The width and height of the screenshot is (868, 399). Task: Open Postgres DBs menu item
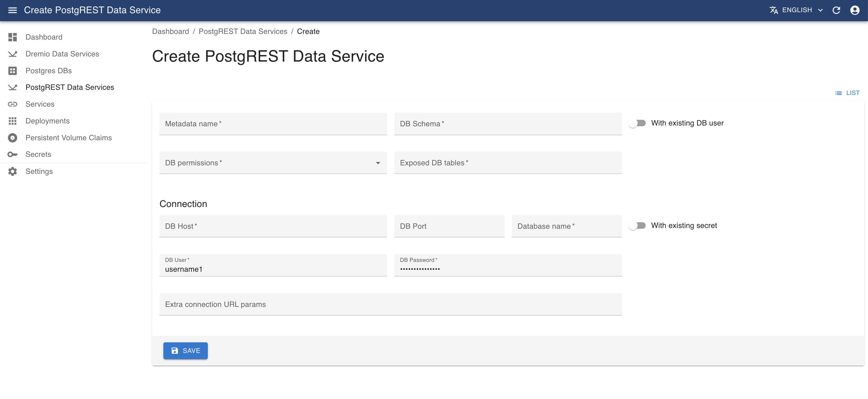[74, 70]
